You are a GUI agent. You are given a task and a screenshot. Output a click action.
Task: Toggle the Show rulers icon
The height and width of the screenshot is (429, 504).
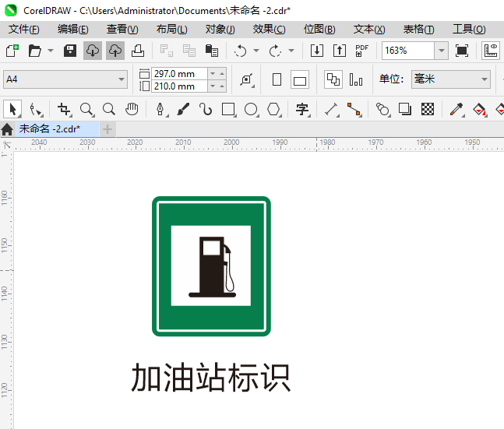[491, 51]
